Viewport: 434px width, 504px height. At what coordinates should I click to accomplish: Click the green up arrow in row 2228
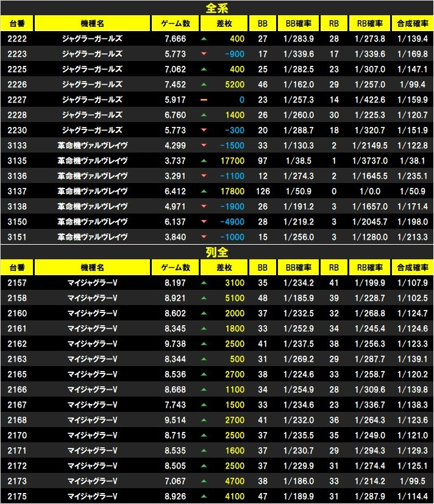(x=204, y=115)
